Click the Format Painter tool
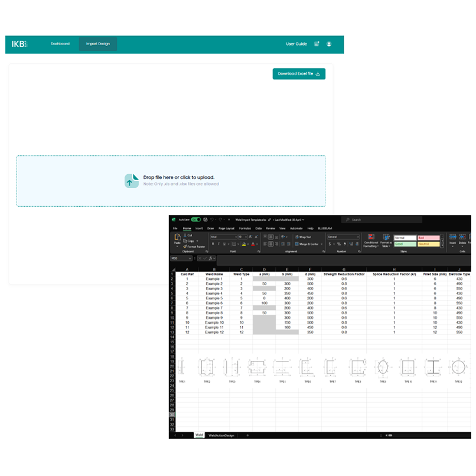The width and height of the screenshot is (476, 476). pos(195,246)
